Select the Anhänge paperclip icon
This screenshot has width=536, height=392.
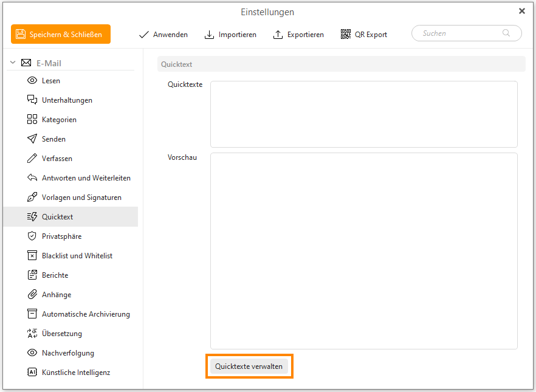(32, 295)
